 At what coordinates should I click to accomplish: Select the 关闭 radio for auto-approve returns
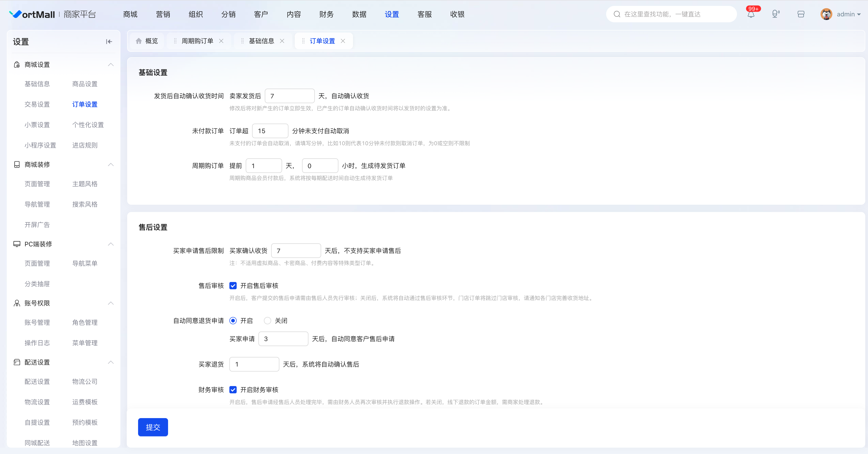(267, 321)
